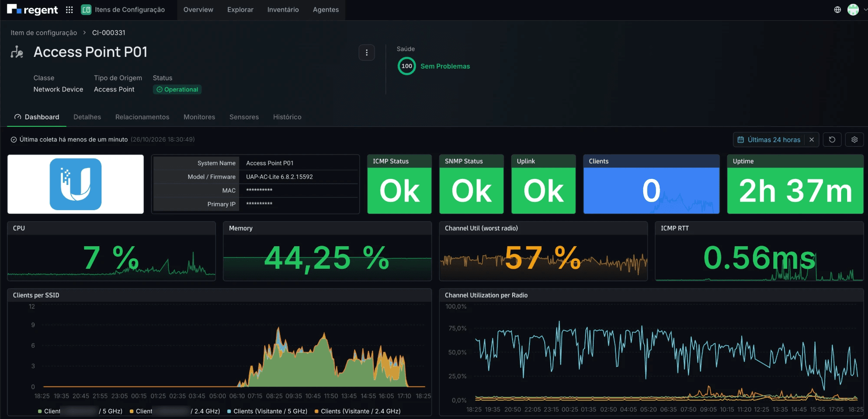This screenshot has width=868, height=419.
Task: Click the blue Visitante 5 GHz legend swatch
Action: (229, 411)
